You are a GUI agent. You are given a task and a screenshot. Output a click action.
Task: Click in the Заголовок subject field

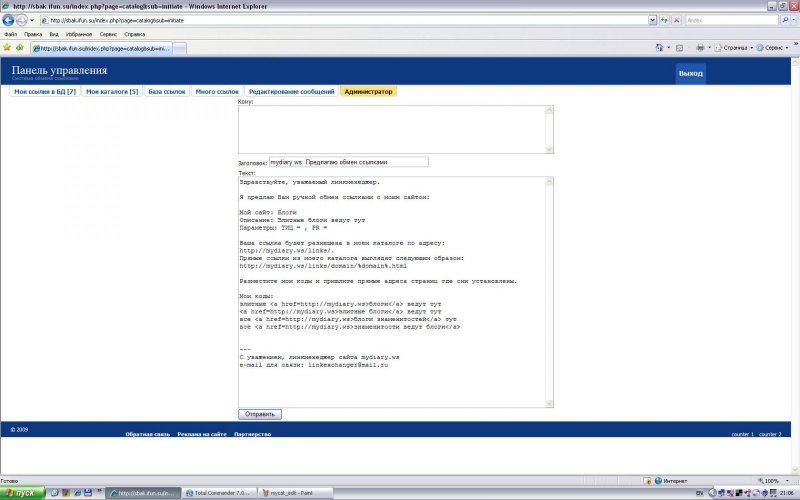coord(348,162)
